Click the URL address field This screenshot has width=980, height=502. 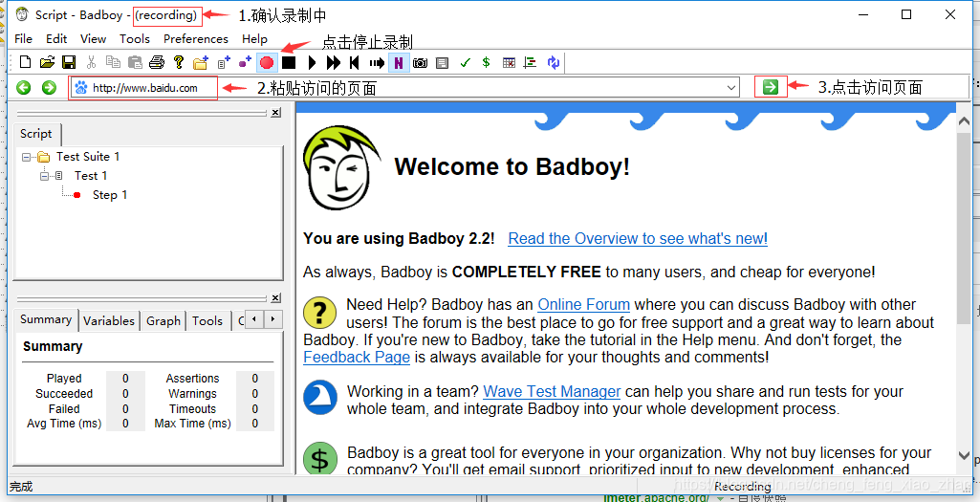pos(403,88)
